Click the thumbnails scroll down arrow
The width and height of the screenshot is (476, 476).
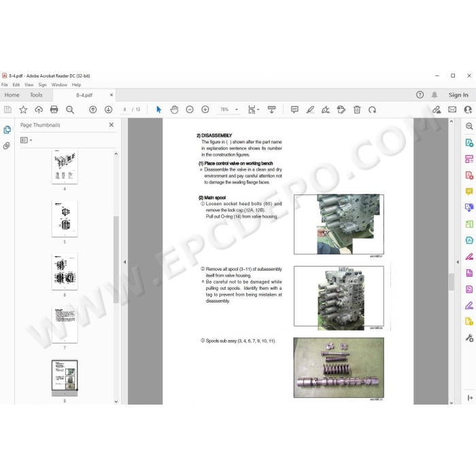point(116,401)
